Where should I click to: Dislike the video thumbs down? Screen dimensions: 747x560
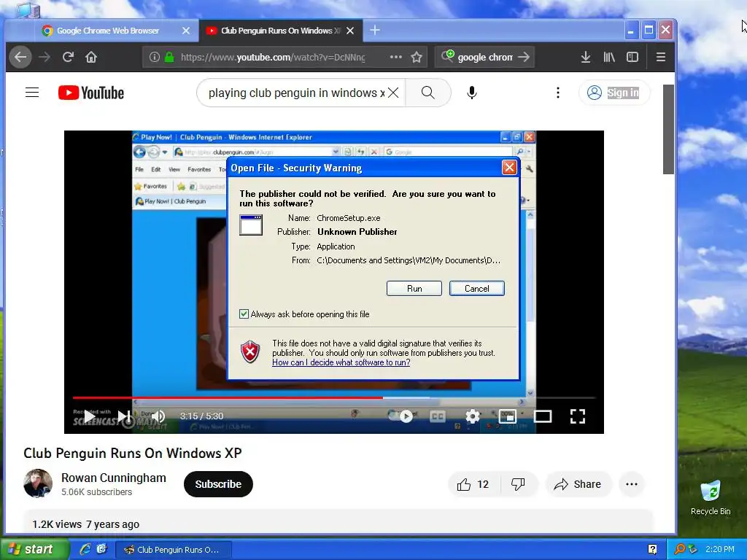pyautogui.click(x=519, y=484)
